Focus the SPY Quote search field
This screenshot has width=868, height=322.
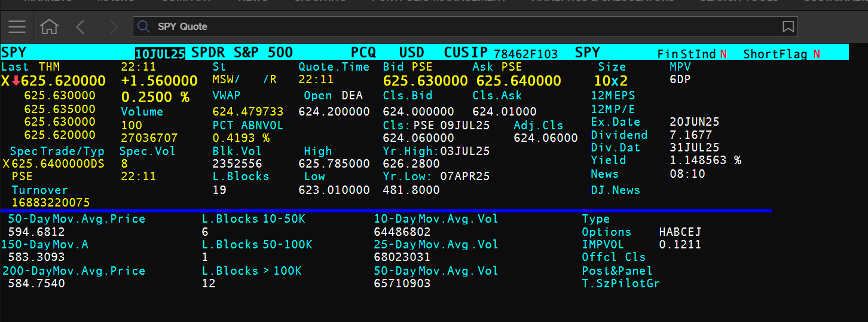pyautogui.click(x=466, y=26)
